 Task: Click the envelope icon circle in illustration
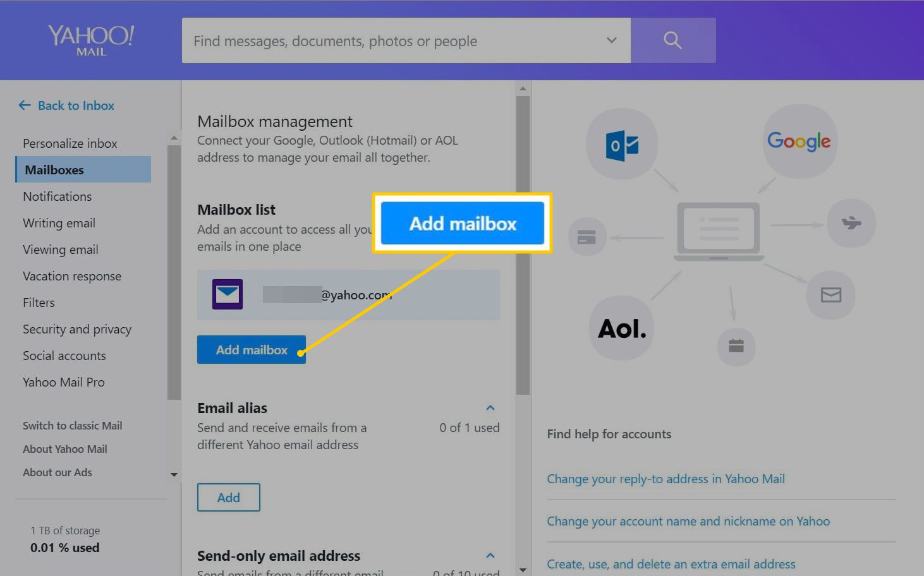[x=830, y=295]
